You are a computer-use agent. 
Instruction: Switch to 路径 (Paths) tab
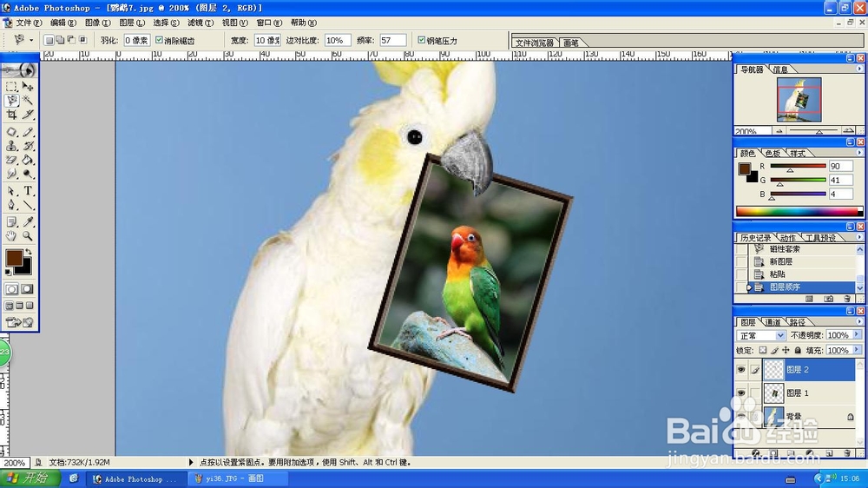797,322
